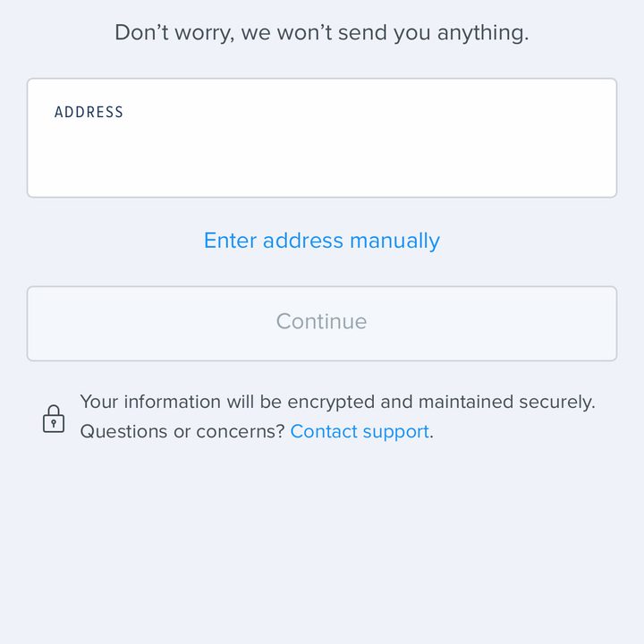644x644 pixels.
Task: Open the Enter address manually link
Action: pos(322,241)
